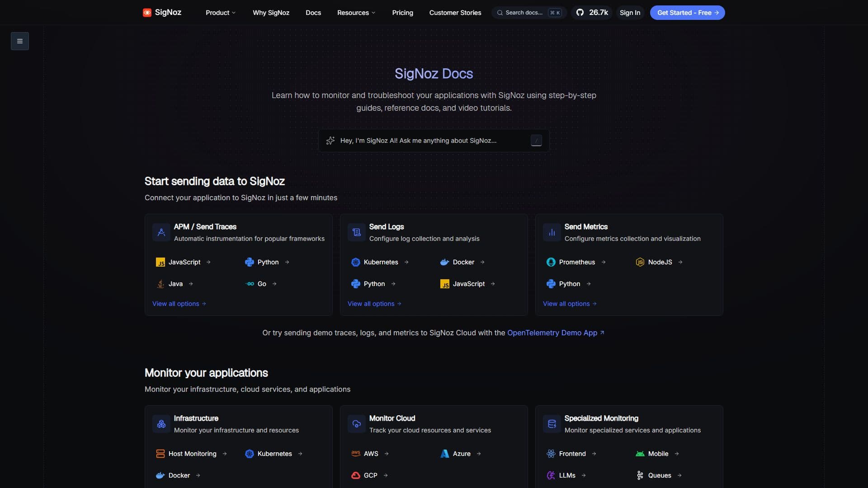Click the AWS logo icon
Image resolution: width=868 pixels, height=488 pixels.
pyautogui.click(x=356, y=453)
